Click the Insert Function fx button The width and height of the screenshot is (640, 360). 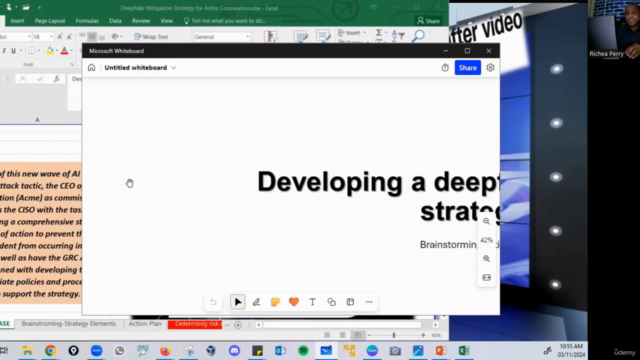[x=56, y=79]
